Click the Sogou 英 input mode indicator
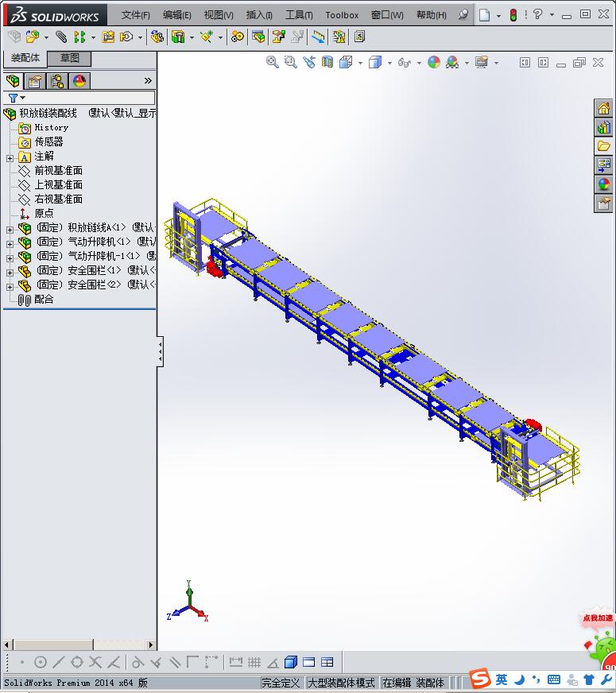Viewport: 616px width, 693px height. coord(501,679)
